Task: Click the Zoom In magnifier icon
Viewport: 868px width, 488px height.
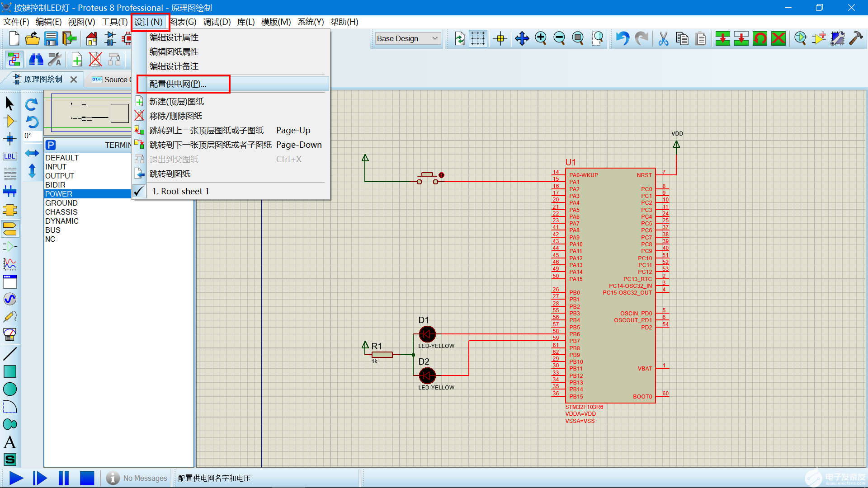Action: tap(541, 39)
